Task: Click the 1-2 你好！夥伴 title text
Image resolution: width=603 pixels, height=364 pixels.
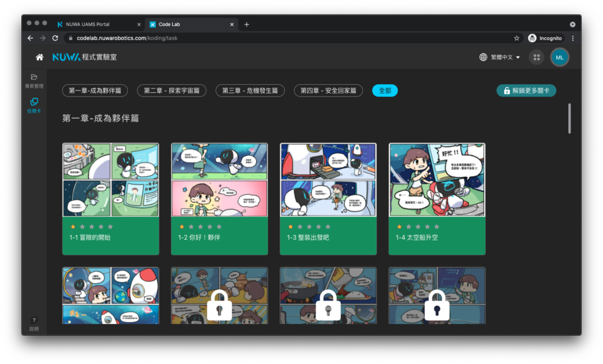Action: pos(199,237)
